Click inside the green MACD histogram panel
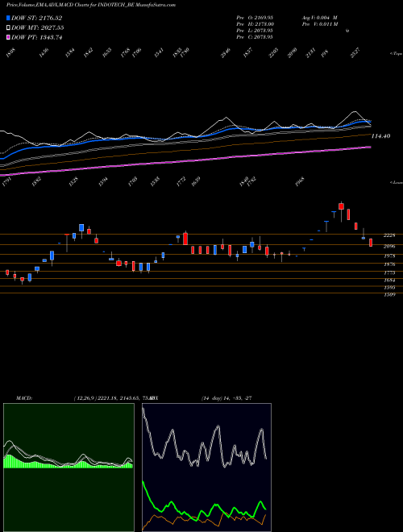Image resolution: width=403 pixels, height=532 pixels. pyautogui.click(x=69, y=468)
